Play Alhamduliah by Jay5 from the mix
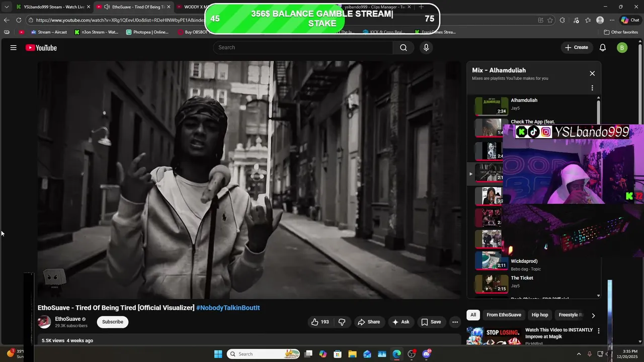Screen dimensions: 644x362 [533, 106]
